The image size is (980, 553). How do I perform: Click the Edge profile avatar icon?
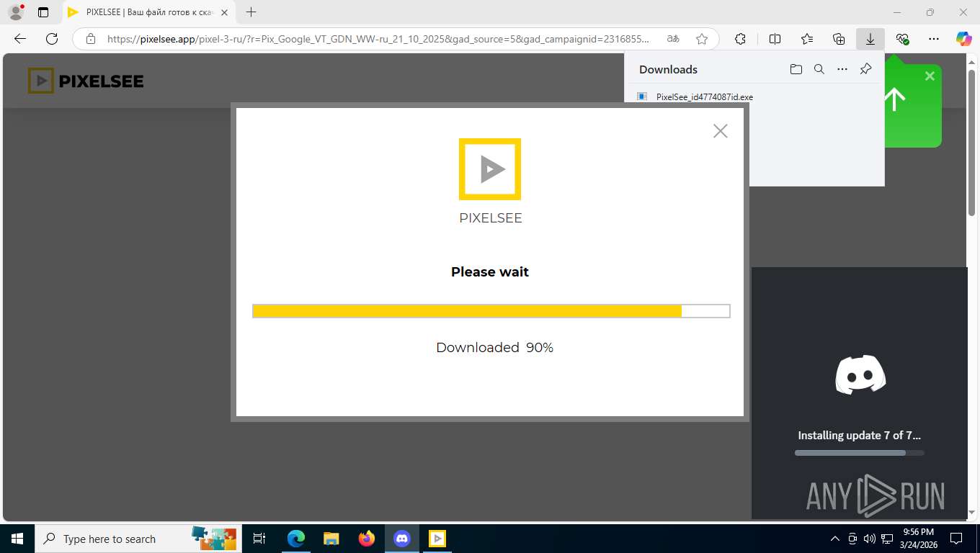point(15,12)
